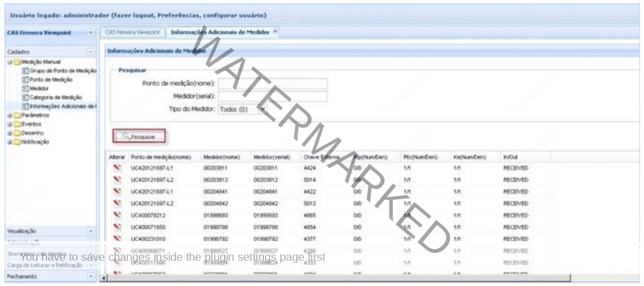Click edit icon for row UC400071650

point(118,225)
